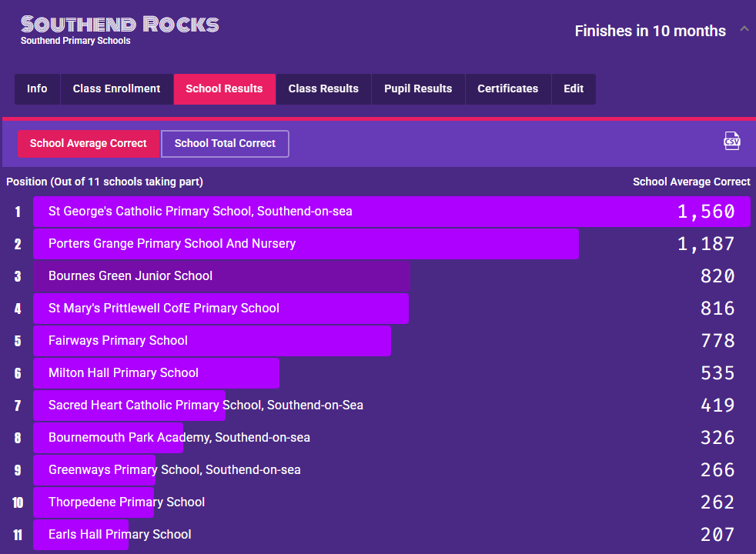This screenshot has height=554, width=756.
Task: Select the School Results tab
Action: [224, 89]
